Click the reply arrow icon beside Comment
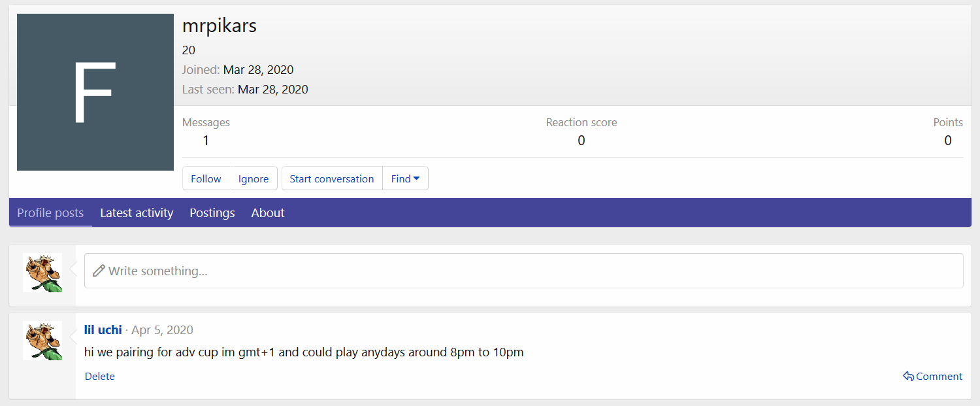 908,377
